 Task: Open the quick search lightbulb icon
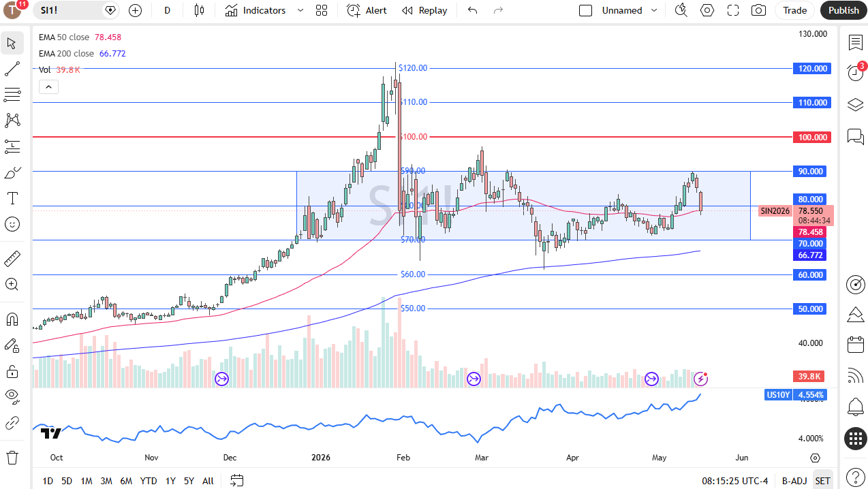click(x=681, y=10)
